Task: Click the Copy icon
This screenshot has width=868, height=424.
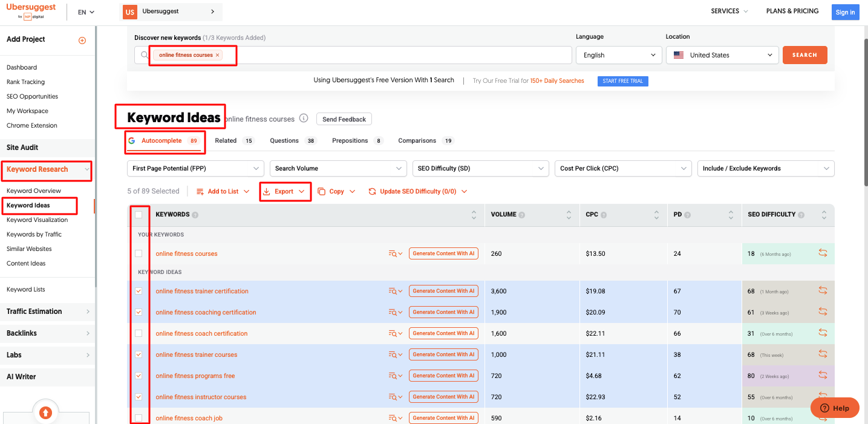Action: tap(322, 192)
